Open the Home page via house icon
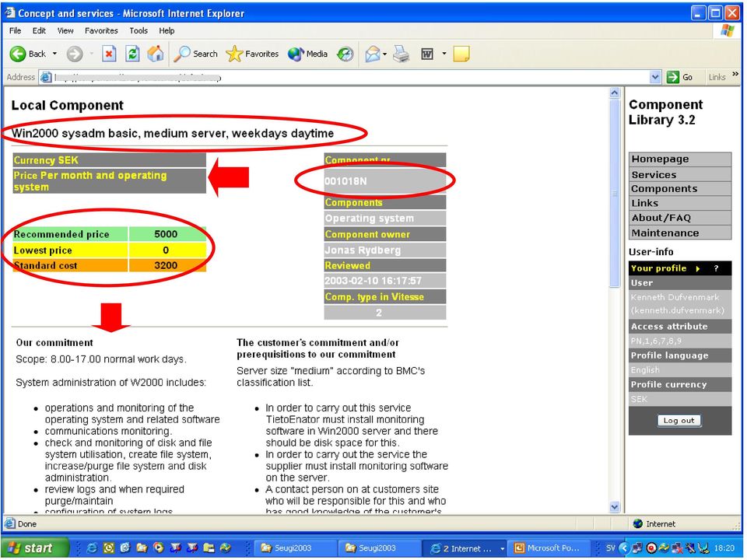The image size is (747, 560). (156, 54)
